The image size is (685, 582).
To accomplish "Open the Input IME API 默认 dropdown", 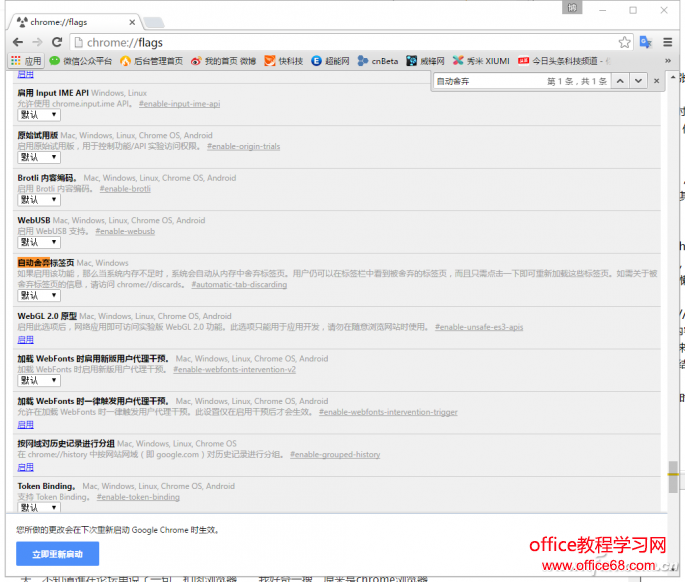I will 39,115.
